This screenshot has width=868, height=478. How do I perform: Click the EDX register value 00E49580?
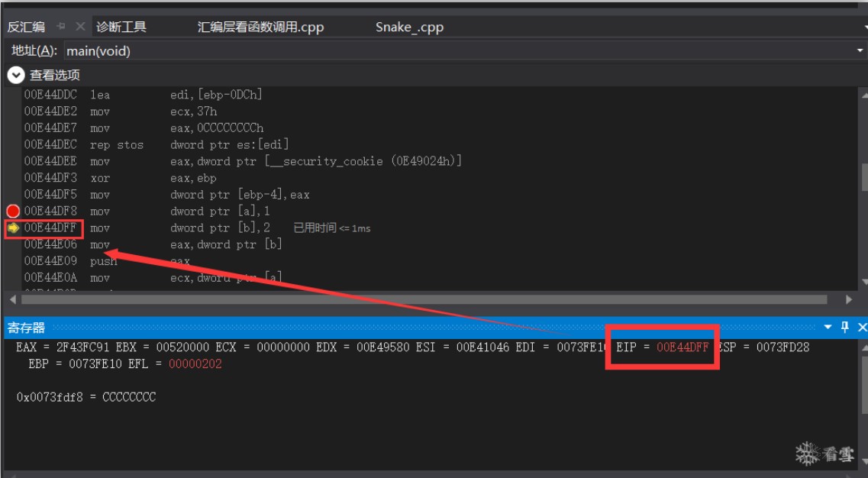point(383,347)
